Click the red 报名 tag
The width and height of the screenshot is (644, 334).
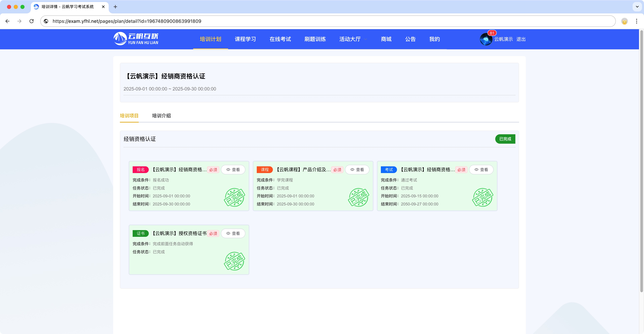(141, 170)
